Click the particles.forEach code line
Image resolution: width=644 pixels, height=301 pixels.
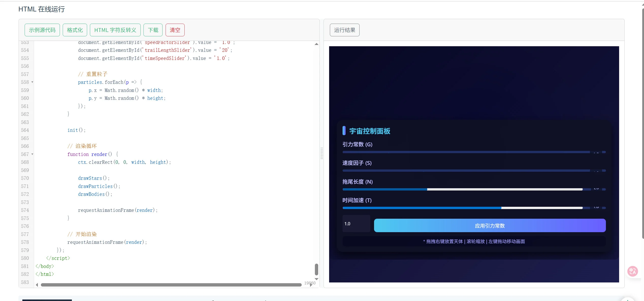tap(110, 82)
